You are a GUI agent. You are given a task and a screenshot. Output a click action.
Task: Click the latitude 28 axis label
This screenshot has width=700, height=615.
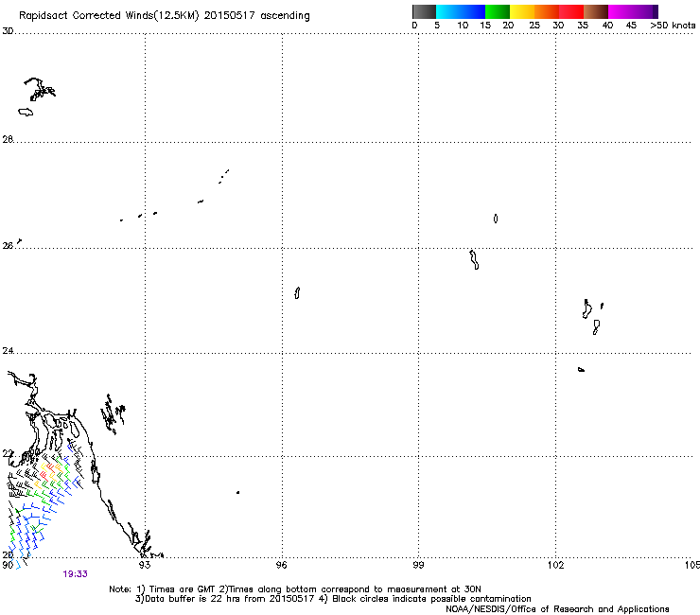pos(8,139)
